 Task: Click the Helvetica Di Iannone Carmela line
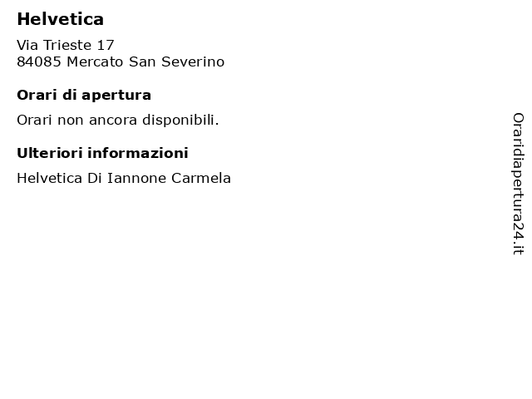[x=124, y=178]
